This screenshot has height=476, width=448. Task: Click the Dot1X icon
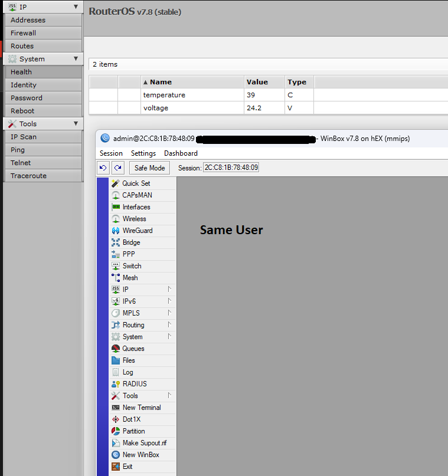(116, 419)
